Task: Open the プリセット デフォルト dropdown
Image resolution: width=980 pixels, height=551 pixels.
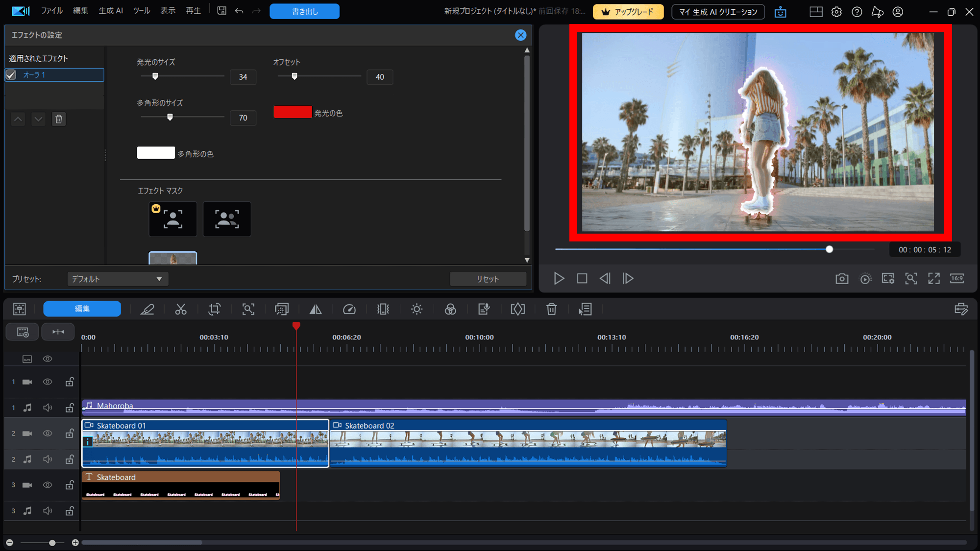Action: 118,279
